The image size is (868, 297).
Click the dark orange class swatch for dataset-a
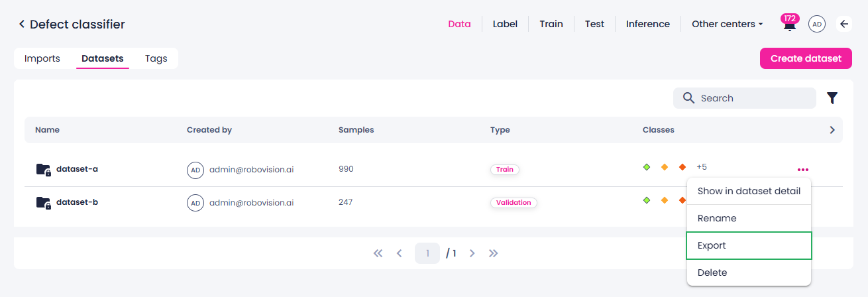click(682, 167)
